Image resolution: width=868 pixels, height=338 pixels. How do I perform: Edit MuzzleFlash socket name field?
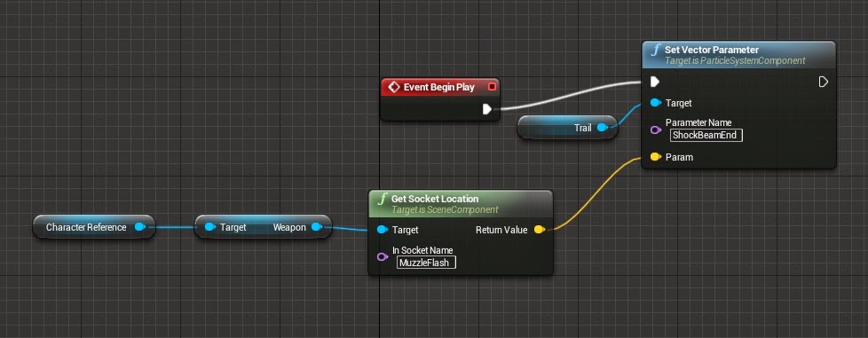click(x=426, y=263)
